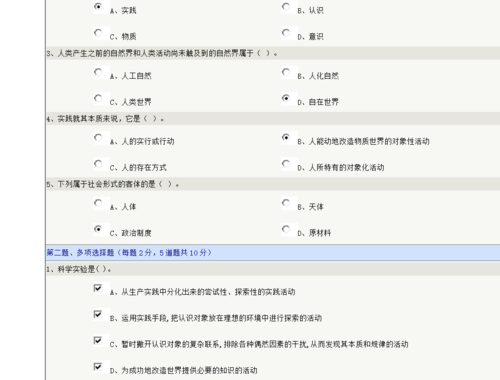Choose option C、人的存在方式
This screenshot has height=380, width=500.
pyautogui.click(x=98, y=164)
